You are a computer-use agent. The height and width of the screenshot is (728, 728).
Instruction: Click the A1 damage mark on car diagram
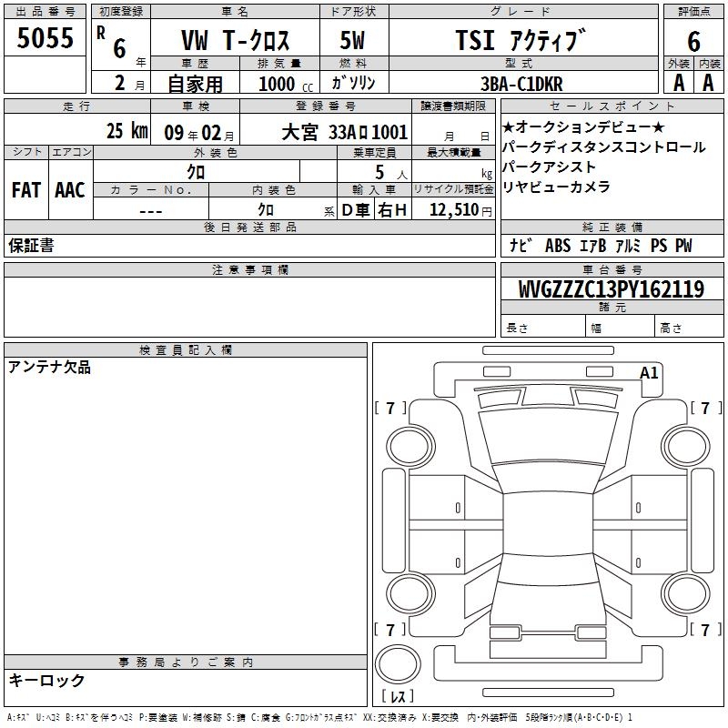(649, 373)
